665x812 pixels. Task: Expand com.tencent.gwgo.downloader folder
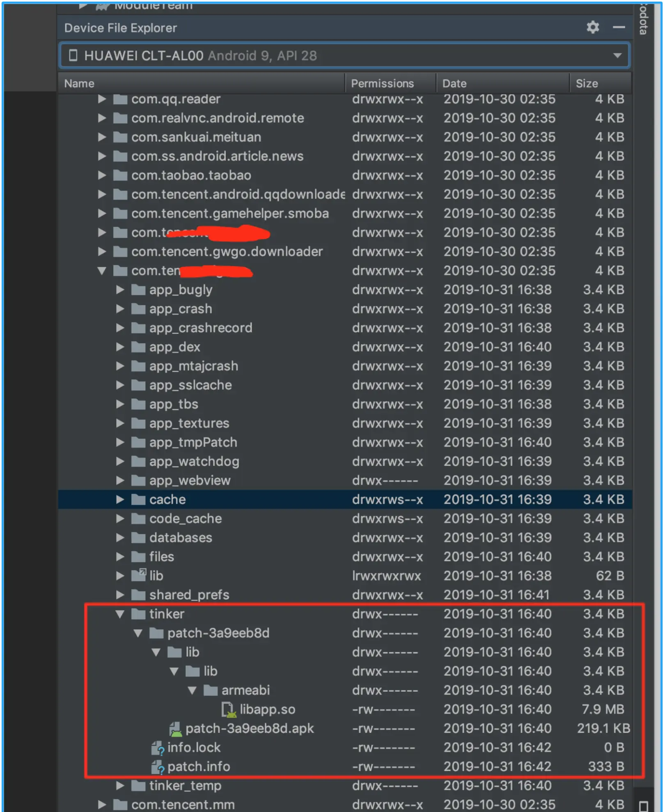(x=102, y=251)
